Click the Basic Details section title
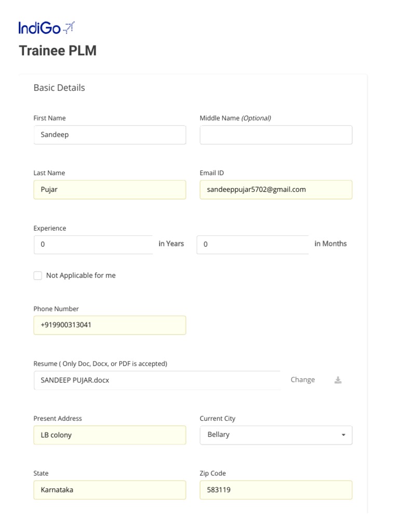Screen dimensions: 399x532 [59, 88]
